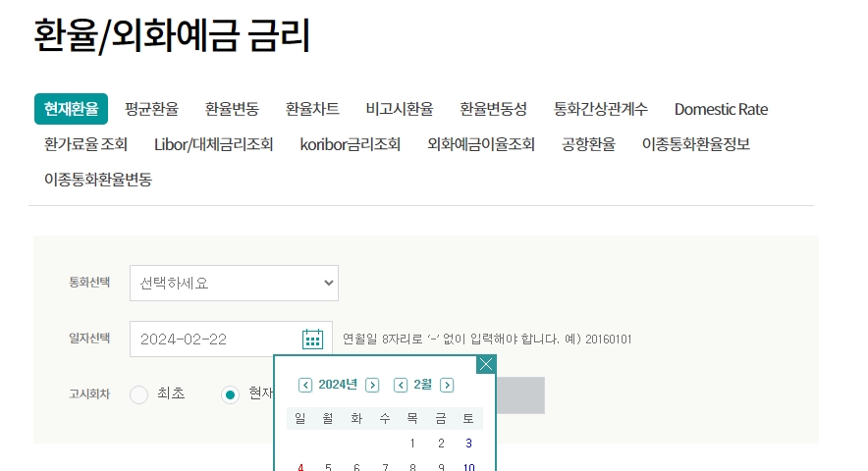Image resolution: width=868 pixels, height=471 pixels.
Task: Open the 공항환율 tab
Action: [588, 144]
